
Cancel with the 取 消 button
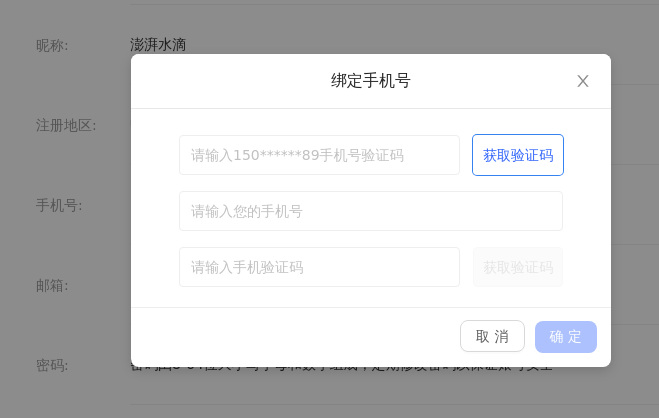pyautogui.click(x=492, y=336)
